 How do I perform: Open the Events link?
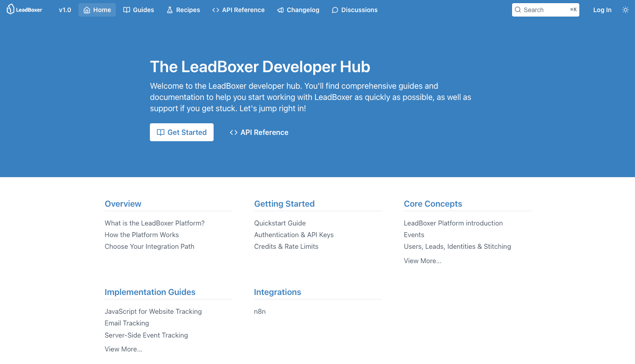click(x=414, y=235)
